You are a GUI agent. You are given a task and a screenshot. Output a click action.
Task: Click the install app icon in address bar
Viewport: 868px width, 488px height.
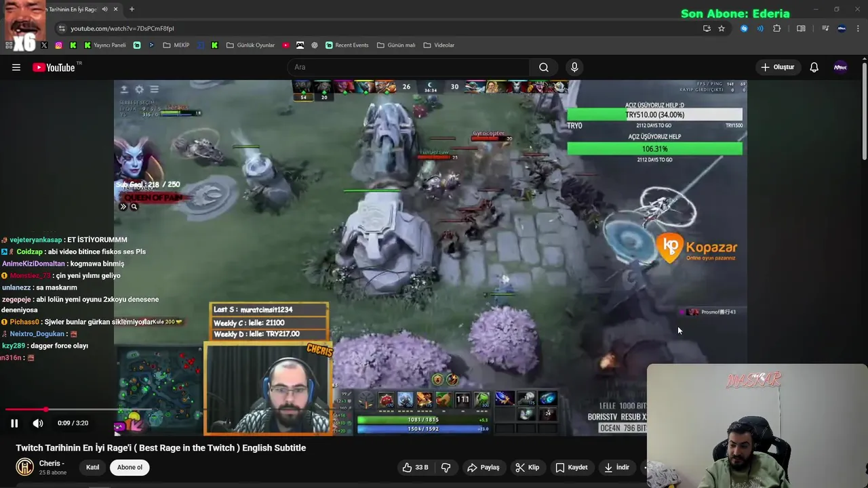click(x=707, y=28)
